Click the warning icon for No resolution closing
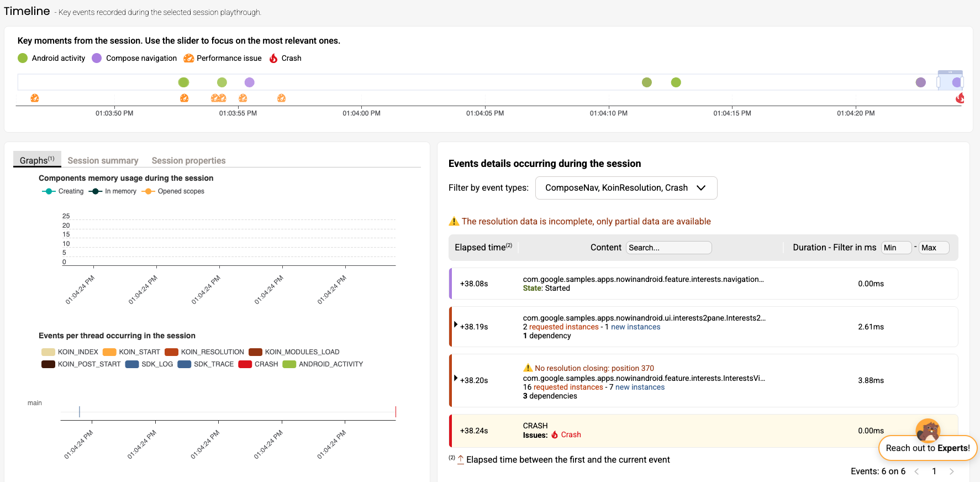 pos(528,368)
